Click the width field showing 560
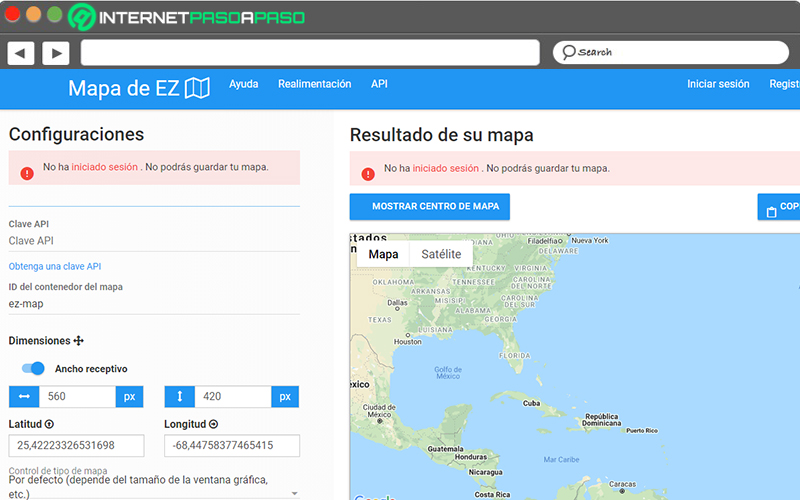The height and width of the screenshot is (500, 800). pyautogui.click(x=78, y=396)
